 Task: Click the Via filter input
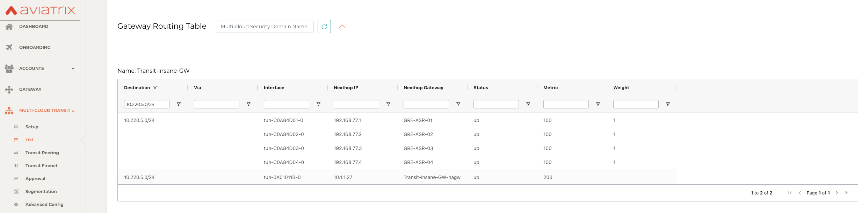217,104
